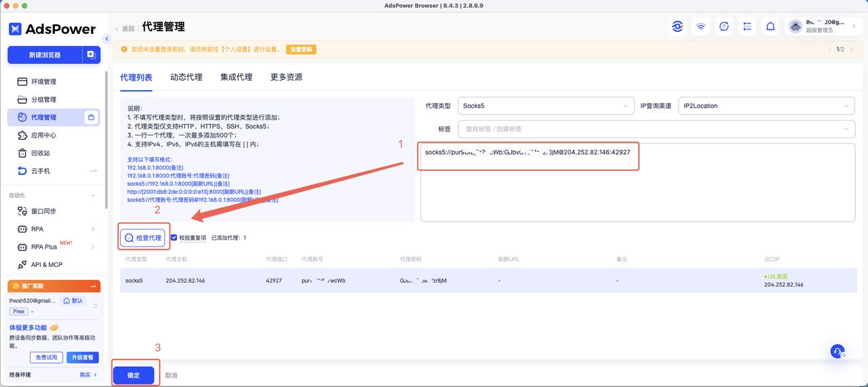Click the orange info icon in the notice banner
Image resolution: width=868 pixels, height=387 pixels.
tap(125, 49)
